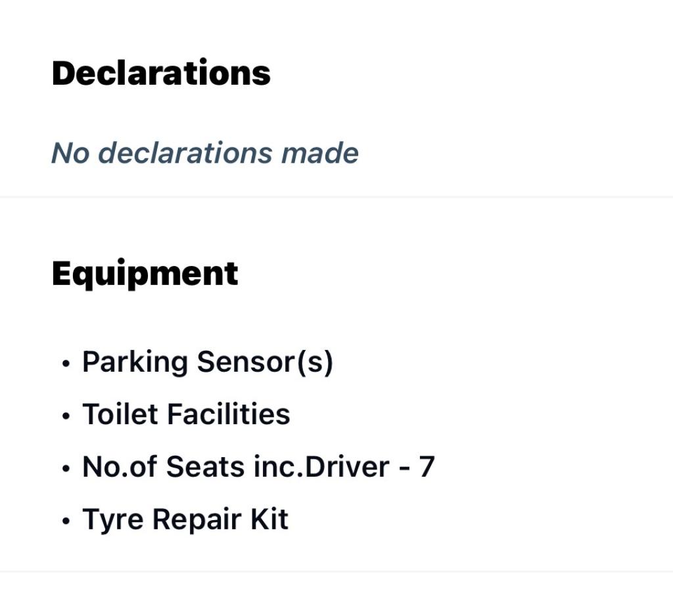Image resolution: width=673 pixels, height=616 pixels.
Task: Click the Toilet Facilities list item
Action: 186,414
